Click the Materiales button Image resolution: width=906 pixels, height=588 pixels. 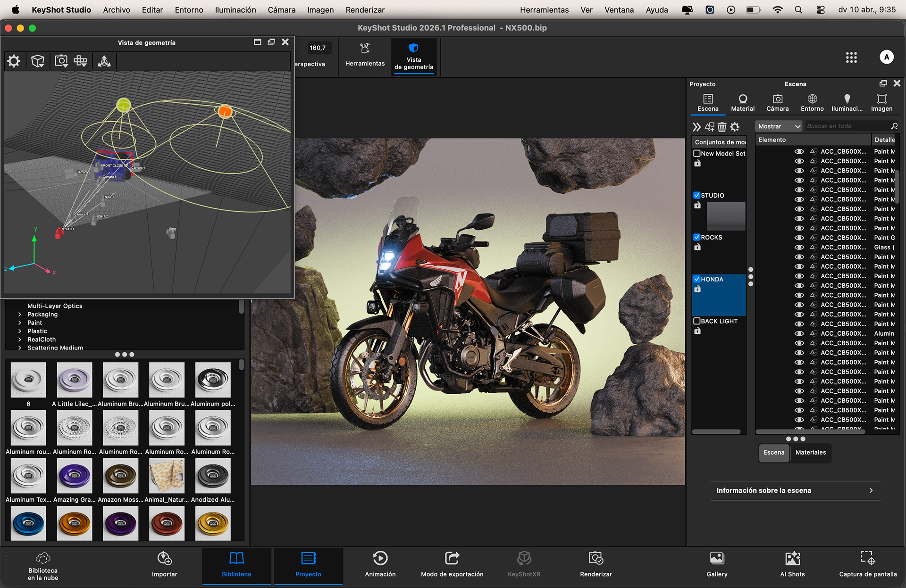coord(811,452)
